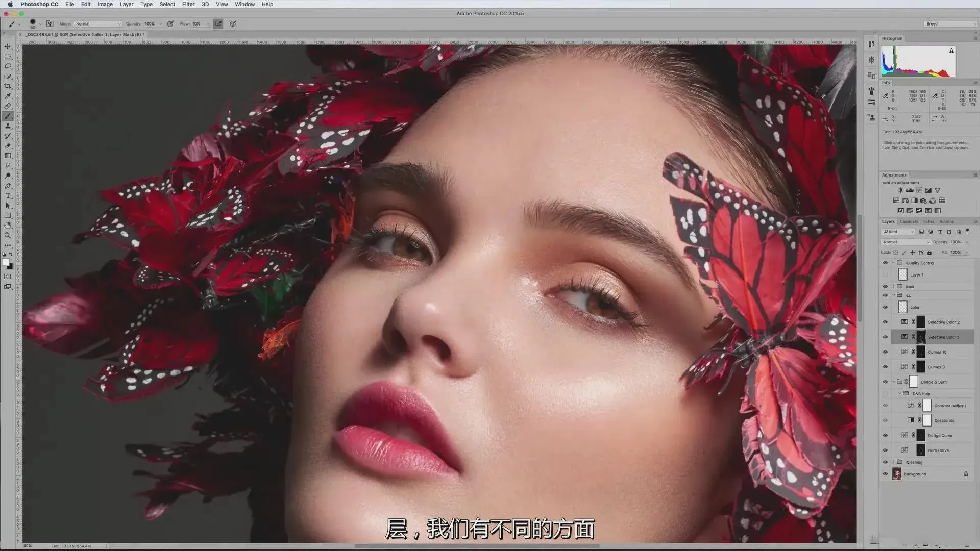This screenshot has width=980, height=551.
Task: Select the History Brush tool
Action: click(8, 136)
